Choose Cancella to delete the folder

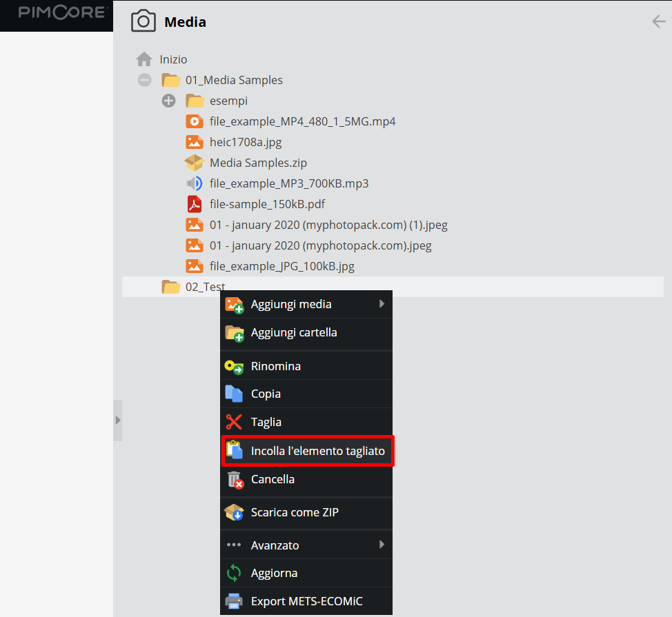273,479
